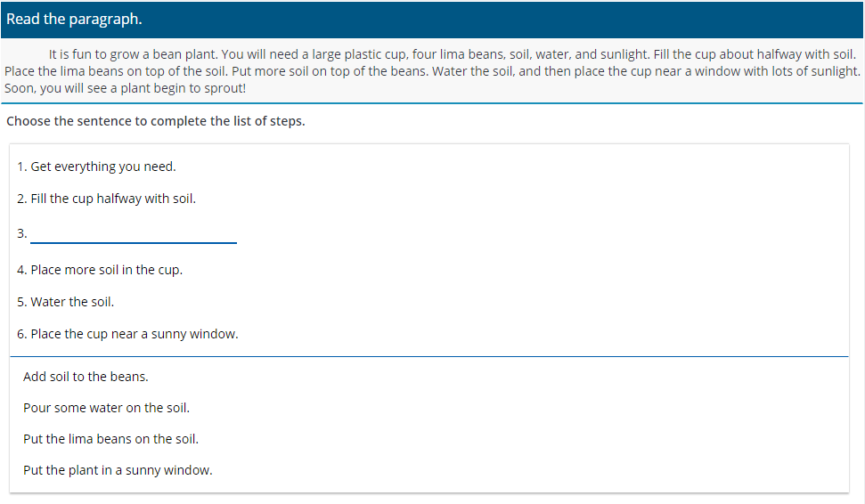The image size is (865, 504).
Task: Select the answer "Add soil to the beans."
Action: pos(86,377)
